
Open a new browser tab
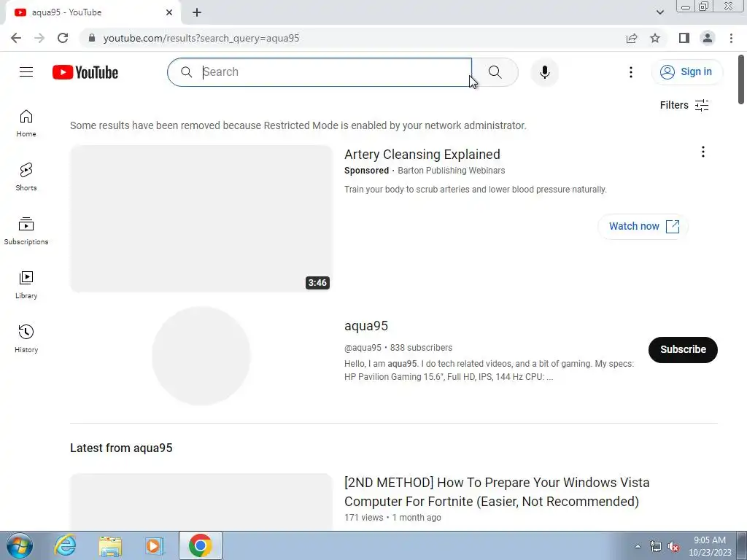[197, 12]
